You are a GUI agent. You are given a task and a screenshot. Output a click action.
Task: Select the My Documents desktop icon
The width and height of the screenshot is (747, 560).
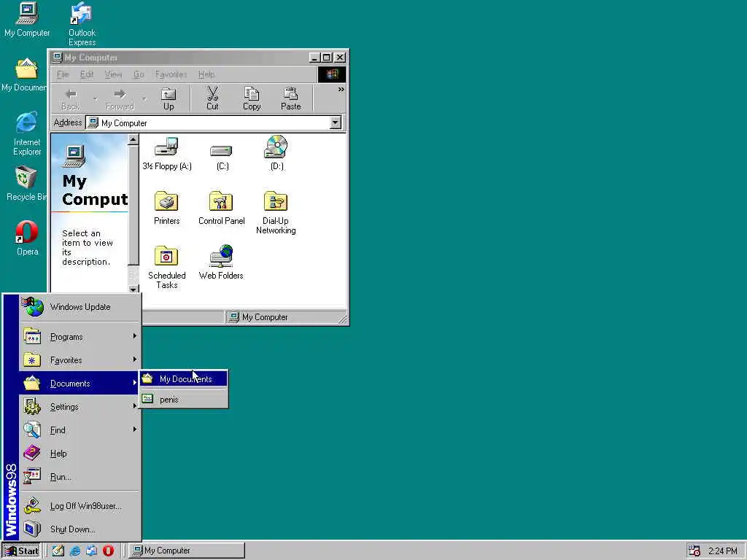pos(26,75)
